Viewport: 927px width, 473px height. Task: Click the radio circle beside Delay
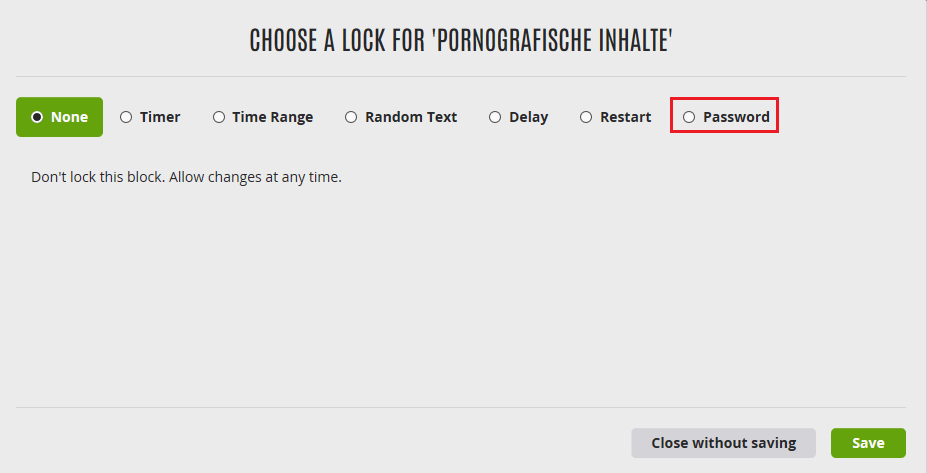point(495,117)
